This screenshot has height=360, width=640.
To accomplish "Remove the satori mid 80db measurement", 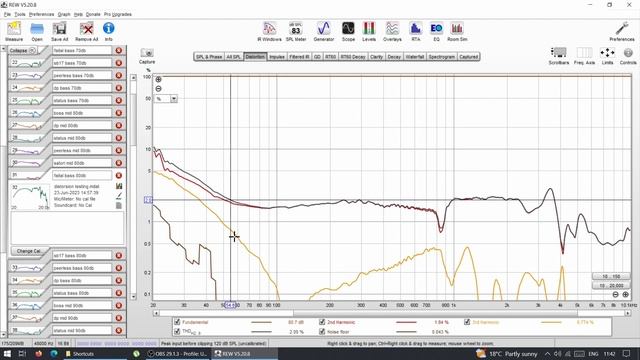I will point(119,163).
